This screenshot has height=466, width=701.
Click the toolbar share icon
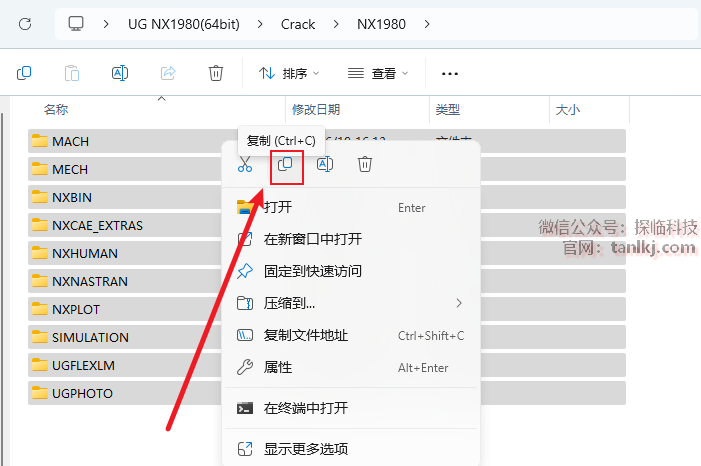(x=168, y=73)
